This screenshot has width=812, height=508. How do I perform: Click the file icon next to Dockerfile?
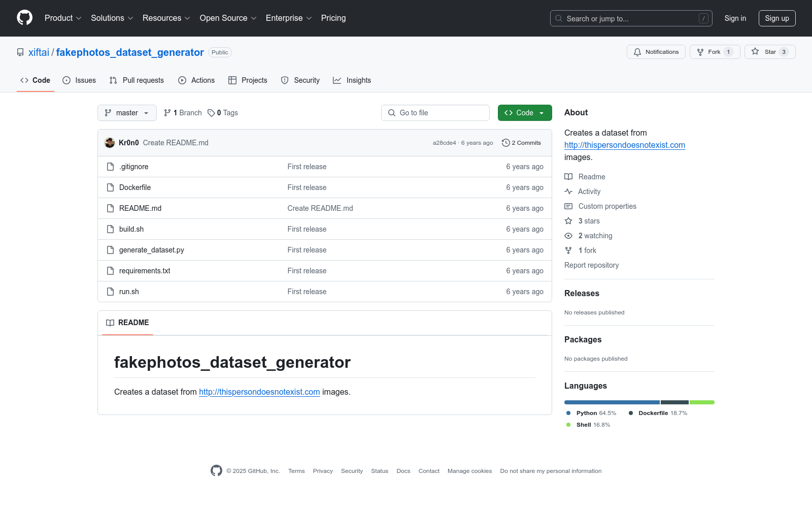pyautogui.click(x=110, y=187)
